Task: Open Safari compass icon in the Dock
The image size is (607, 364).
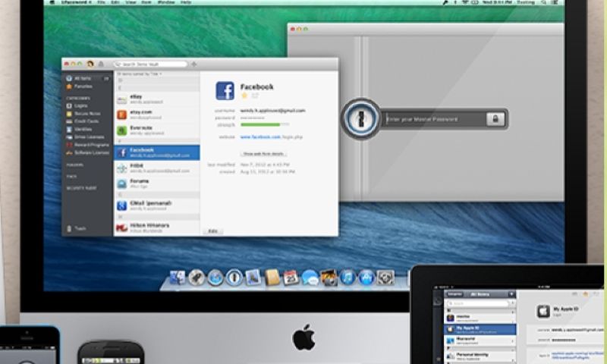Action: tap(215, 278)
